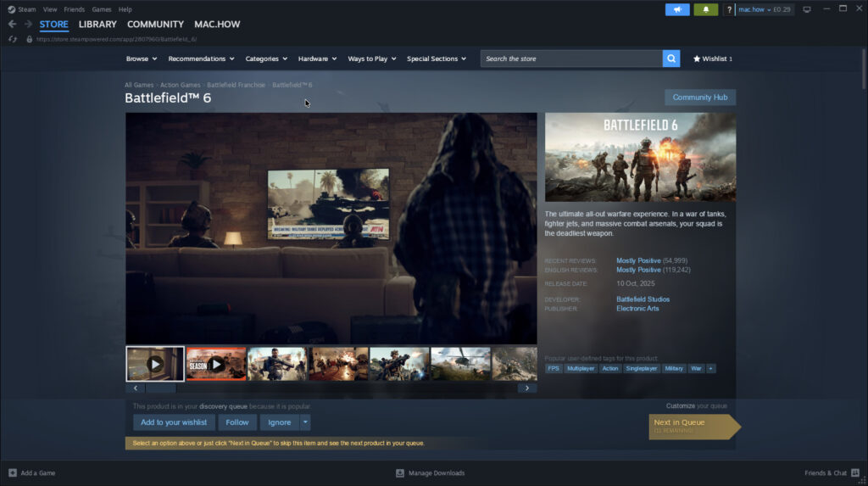Click the Search the store field
The image size is (868, 486).
pos(571,59)
